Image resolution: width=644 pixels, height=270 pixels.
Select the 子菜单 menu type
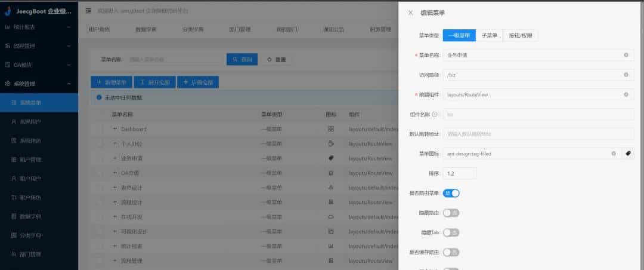(490, 35)
